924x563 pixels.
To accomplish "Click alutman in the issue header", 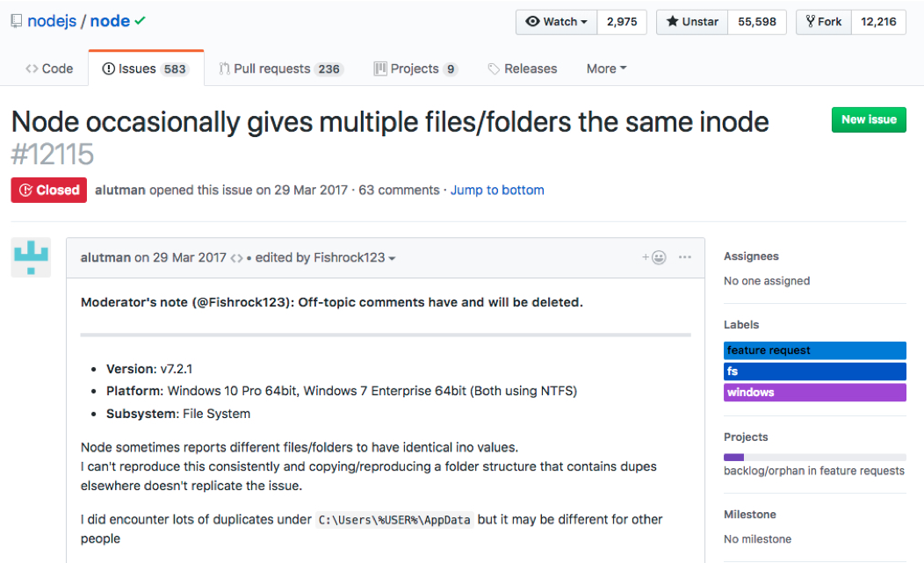I will 120,191.
